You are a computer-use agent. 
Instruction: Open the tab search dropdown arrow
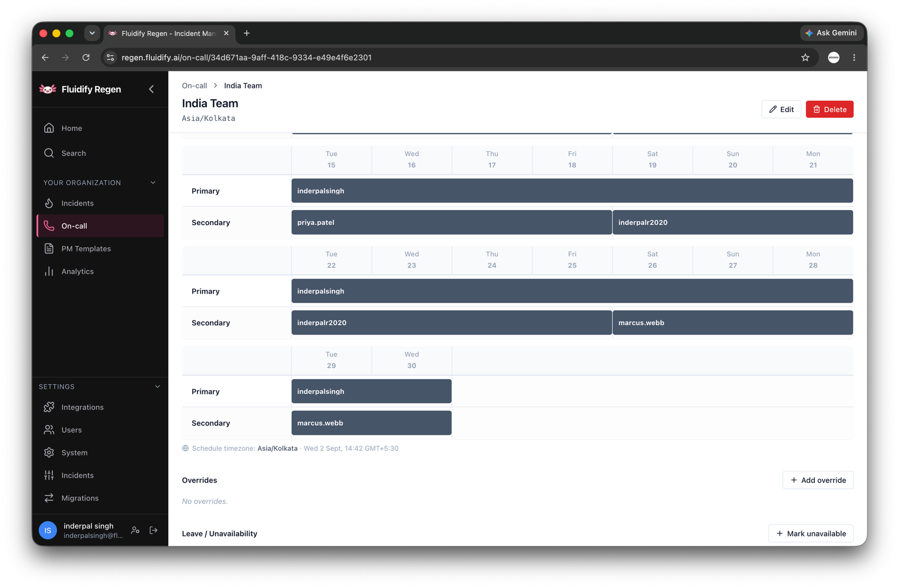(x=92, y=33)
